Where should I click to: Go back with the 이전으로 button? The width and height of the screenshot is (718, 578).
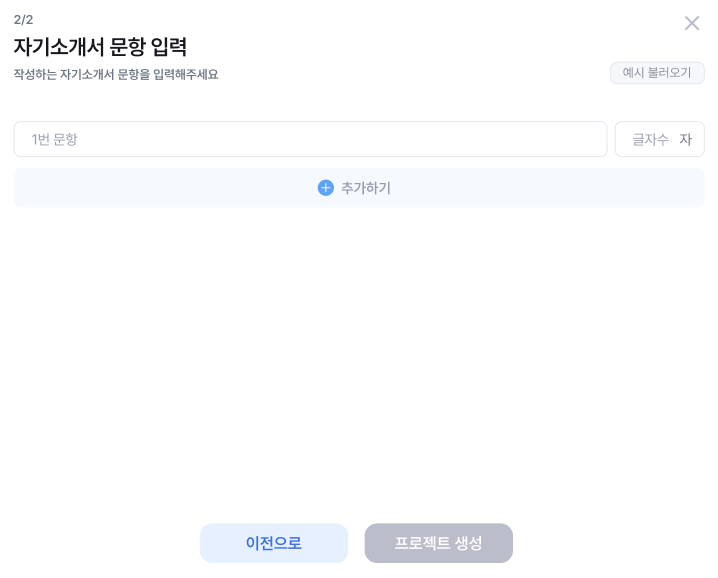[274, 543]
